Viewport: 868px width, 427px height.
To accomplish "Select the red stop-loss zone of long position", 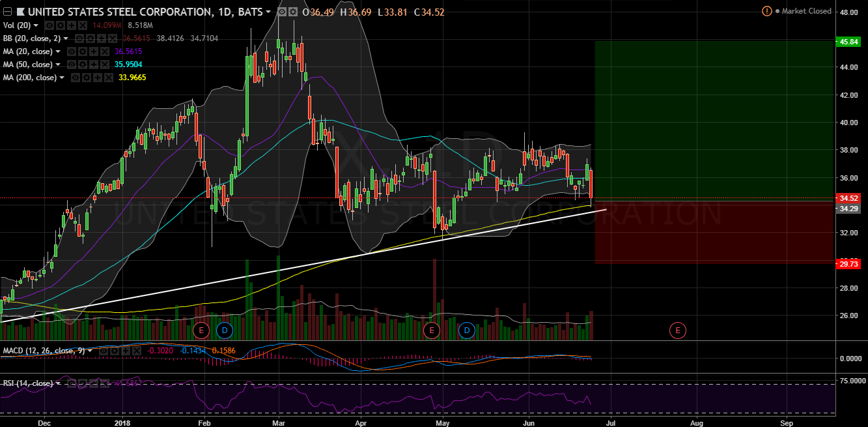I will (x=714, y=232).
